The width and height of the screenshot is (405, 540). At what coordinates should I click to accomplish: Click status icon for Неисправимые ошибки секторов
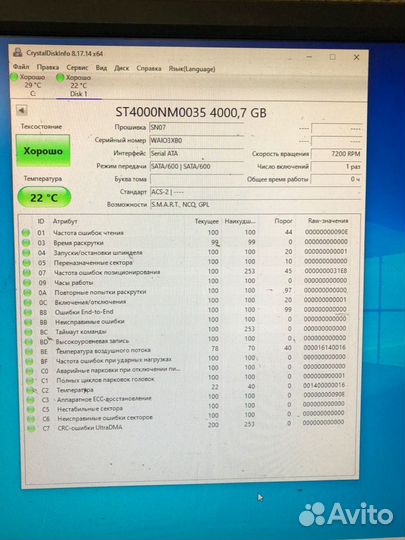(x=32, y=419)
